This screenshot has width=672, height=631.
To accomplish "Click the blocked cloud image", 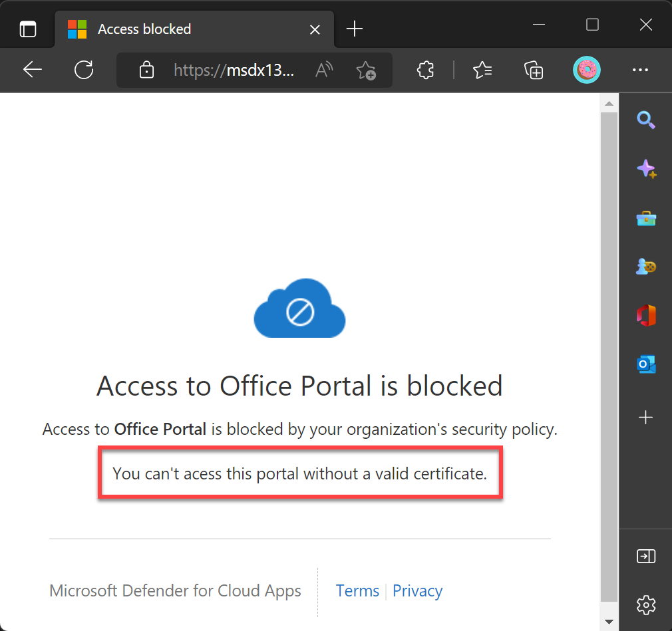I will [299, 309].
